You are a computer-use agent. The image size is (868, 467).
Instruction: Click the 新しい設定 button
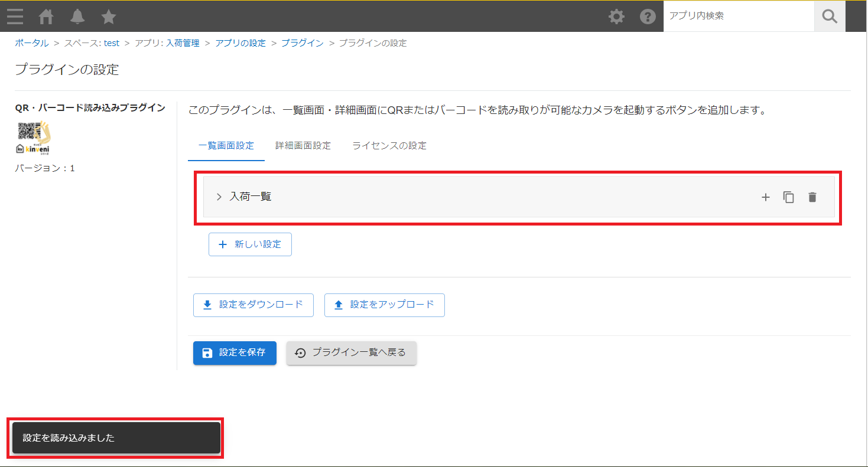(250, 244)
